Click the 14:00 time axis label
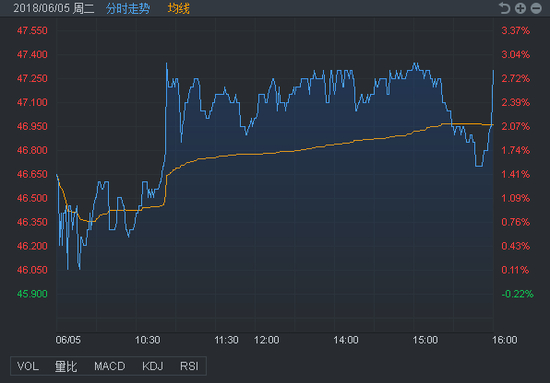550x383 pixels. 346,340
